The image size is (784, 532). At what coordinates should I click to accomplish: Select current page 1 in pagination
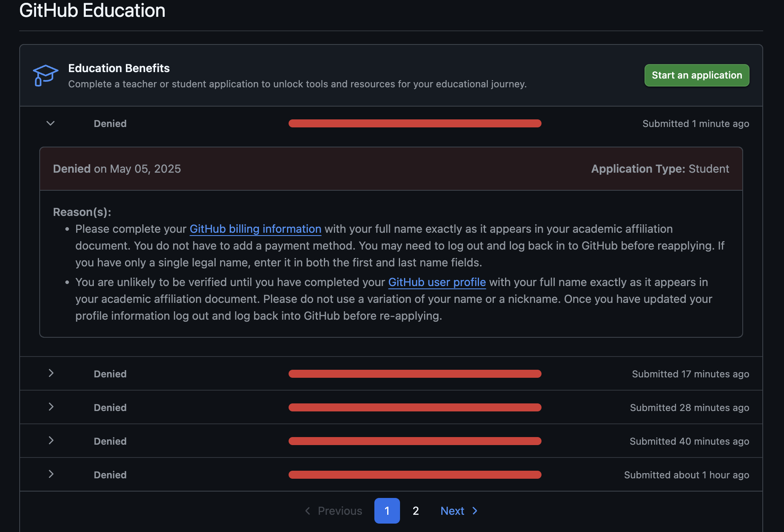point(387,511)
